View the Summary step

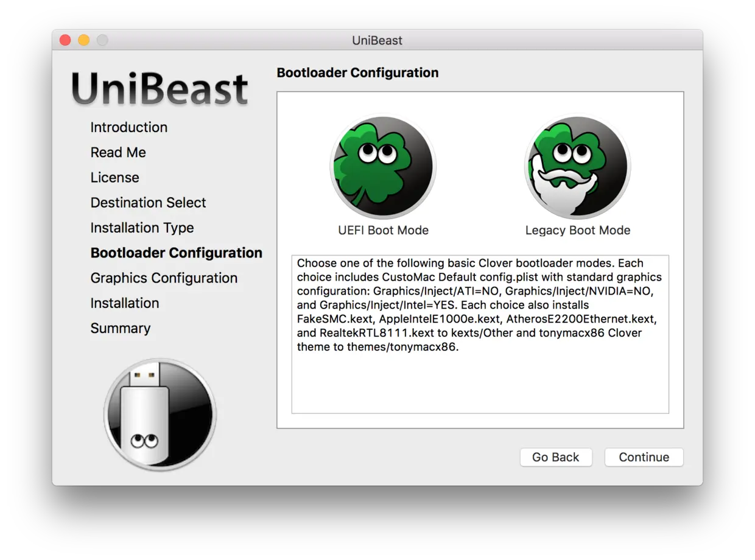click(120, 328)
